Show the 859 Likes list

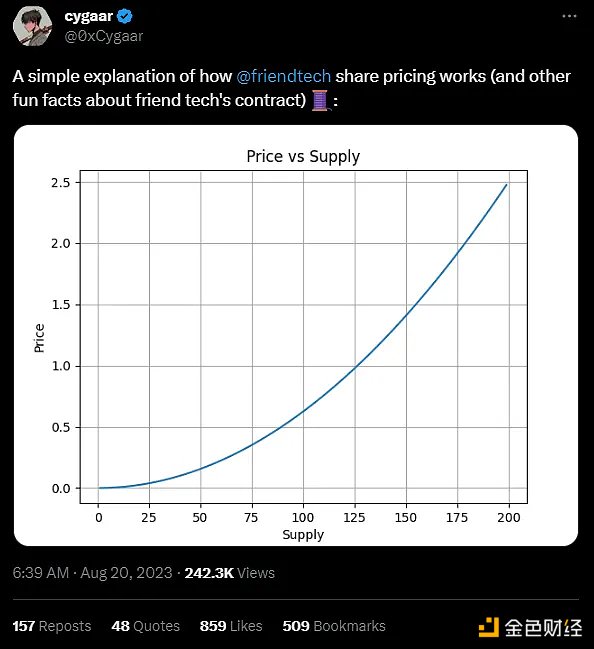(231, 626)
